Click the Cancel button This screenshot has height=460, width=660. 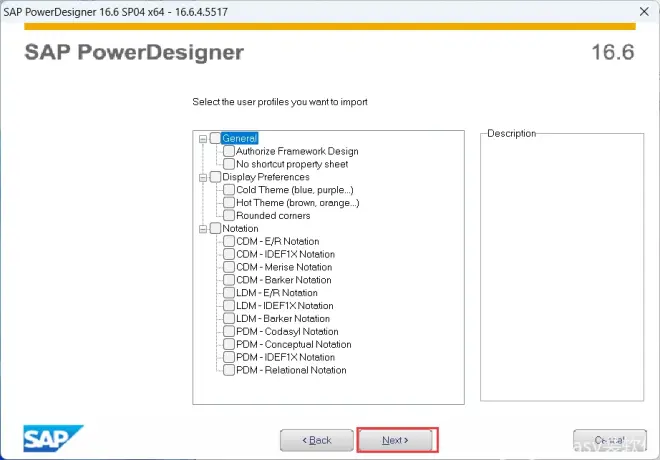tap(609, 440)
